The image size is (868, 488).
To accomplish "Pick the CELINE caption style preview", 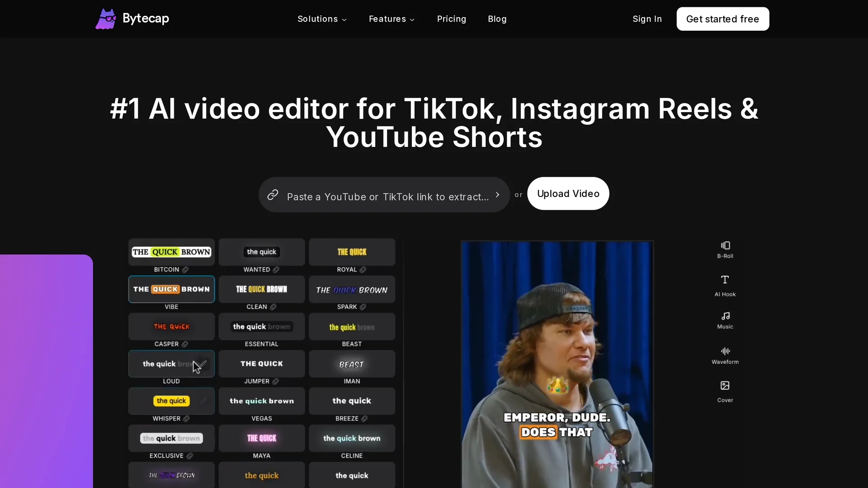I will point(352,438).
